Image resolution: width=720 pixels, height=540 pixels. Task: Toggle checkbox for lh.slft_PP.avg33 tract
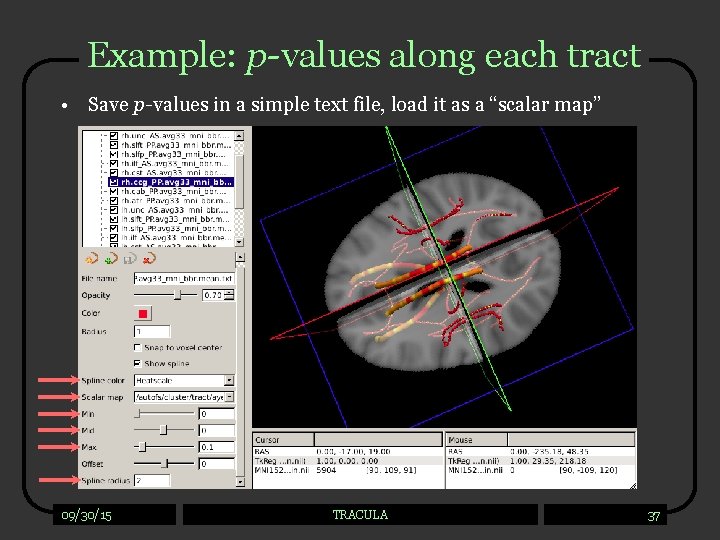[x=114, y=219]
